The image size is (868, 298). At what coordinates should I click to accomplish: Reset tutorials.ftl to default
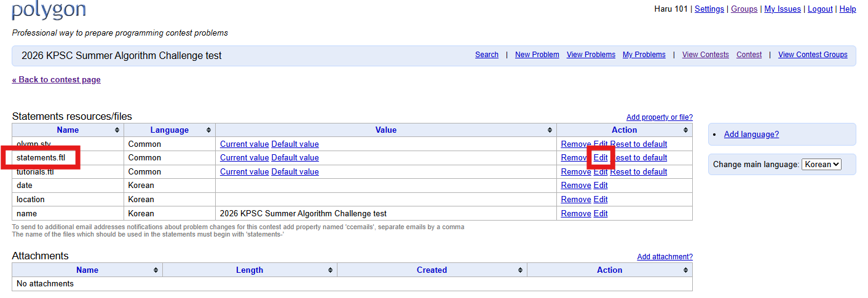point(639,172)
